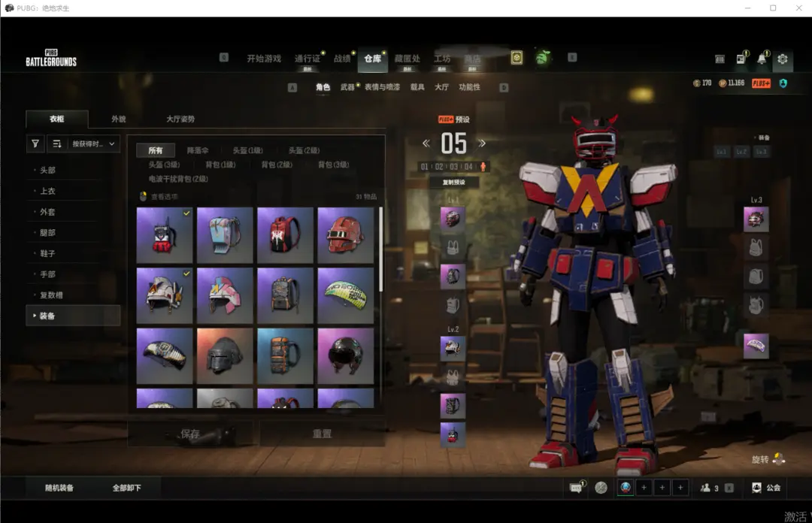Filter by 降落伞 items
This screenshot has width=812, height=523.
[197, 150]
